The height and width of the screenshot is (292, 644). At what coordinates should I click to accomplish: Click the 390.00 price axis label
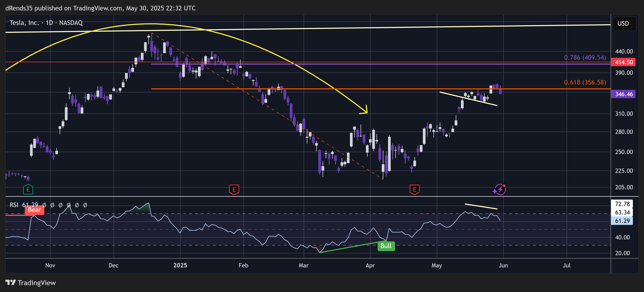[x=624, y=73]
